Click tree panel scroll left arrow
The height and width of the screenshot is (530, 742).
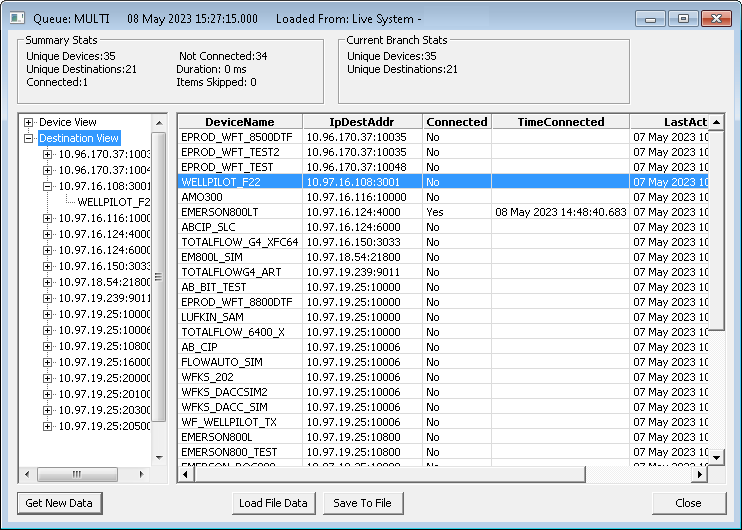27,474
